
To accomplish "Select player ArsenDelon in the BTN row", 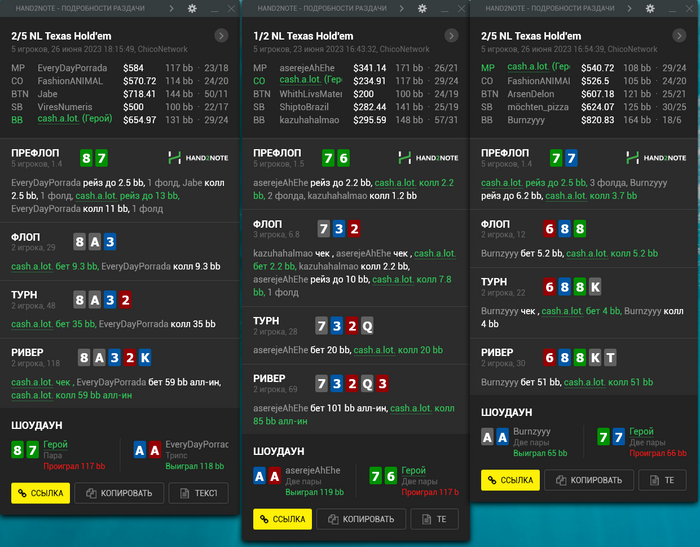I will tap(531, 94).
